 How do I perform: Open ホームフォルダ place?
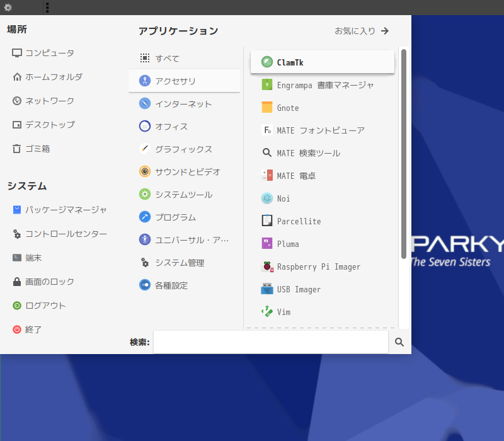coord(47,77)
